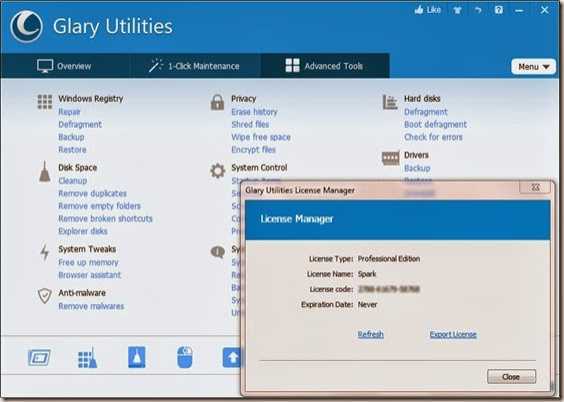Click the undo arrow icon in title bar
Screen dimensions: 564x402
click(x=478, y=10)
